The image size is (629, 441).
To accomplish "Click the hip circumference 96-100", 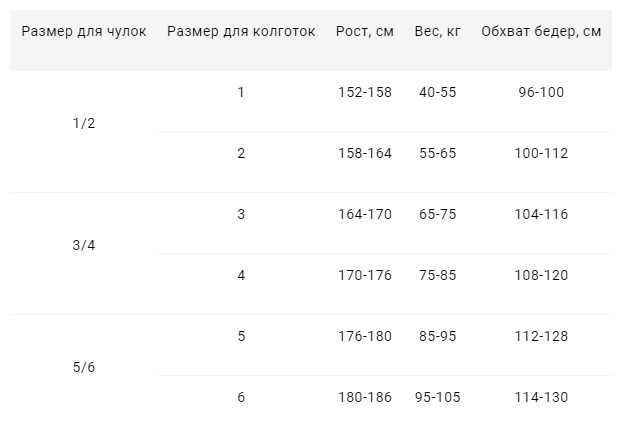I will pos(541,92).
